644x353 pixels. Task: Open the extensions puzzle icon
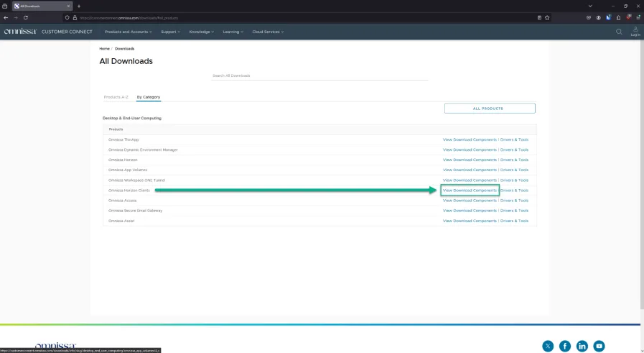pos(618,18)
